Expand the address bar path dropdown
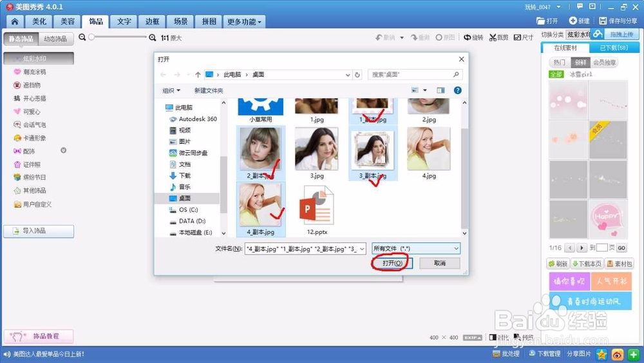The height and width of the screenshot is (363, 644). pos(348,75)
